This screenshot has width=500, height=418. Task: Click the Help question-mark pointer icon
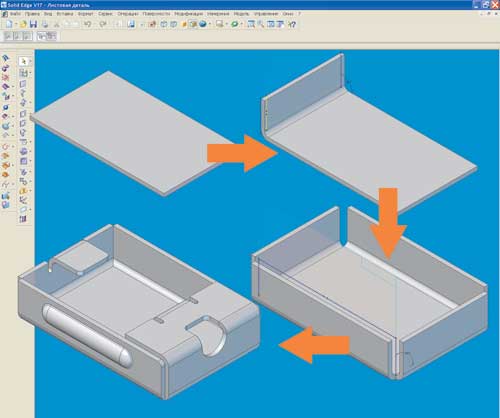click(292, 24)
